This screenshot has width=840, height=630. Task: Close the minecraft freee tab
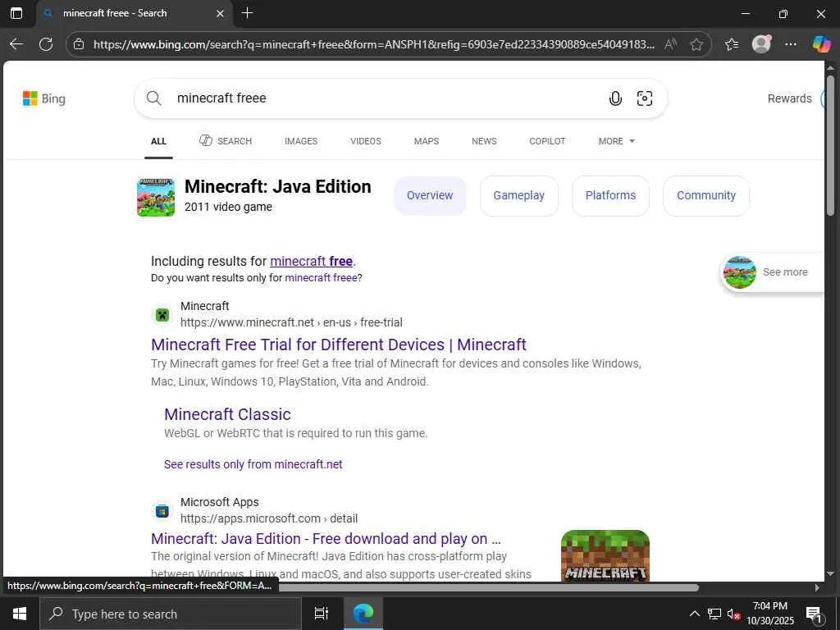pyautogui.click(x=220, y=13)
